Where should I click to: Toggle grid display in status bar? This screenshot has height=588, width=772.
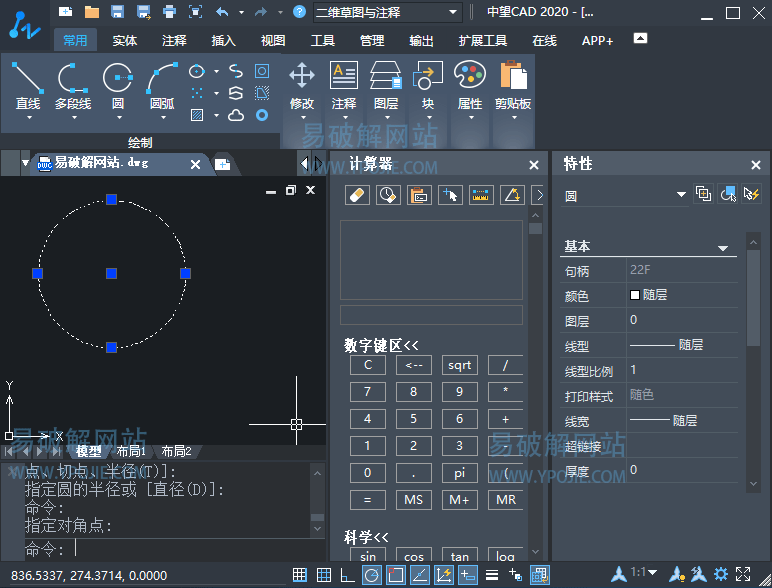pyautogui.click(x=299, y=574)
